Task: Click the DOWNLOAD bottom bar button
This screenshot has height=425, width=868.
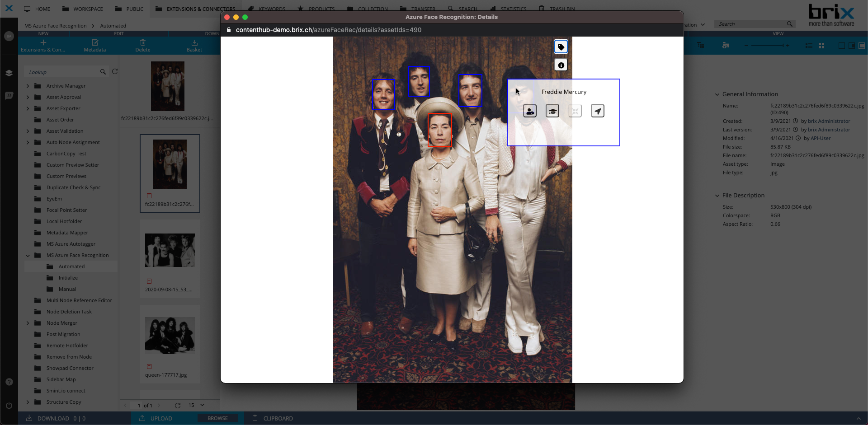Action: [x=47, y=418]
